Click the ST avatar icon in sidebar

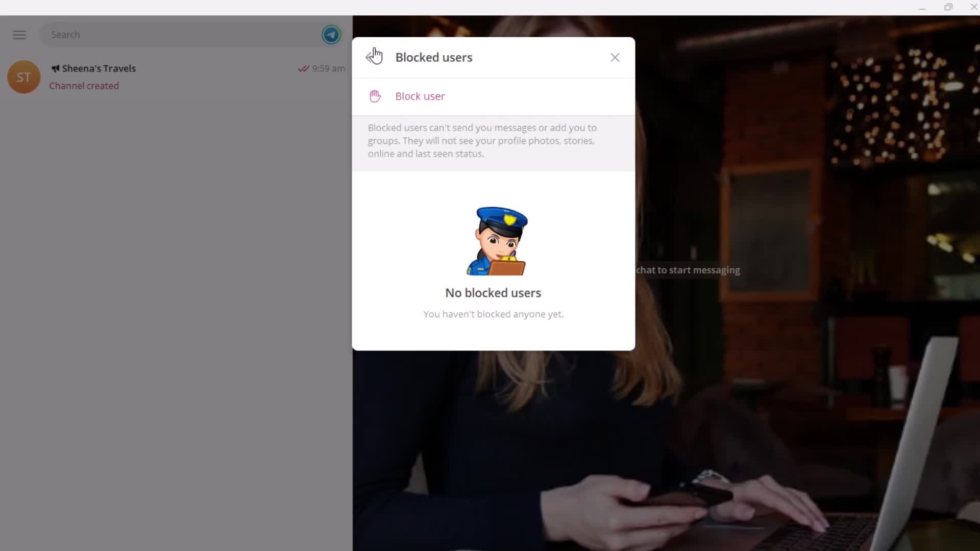click(x=23, y=76)
